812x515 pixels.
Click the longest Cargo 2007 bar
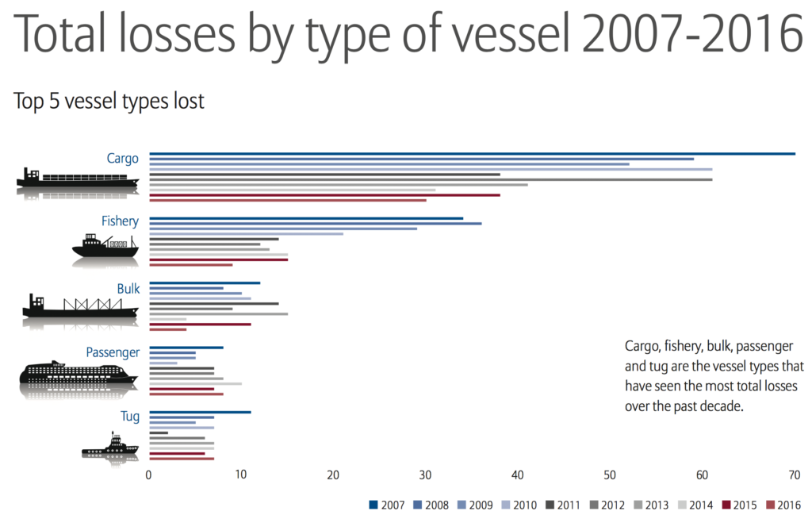tap(473, 154)
